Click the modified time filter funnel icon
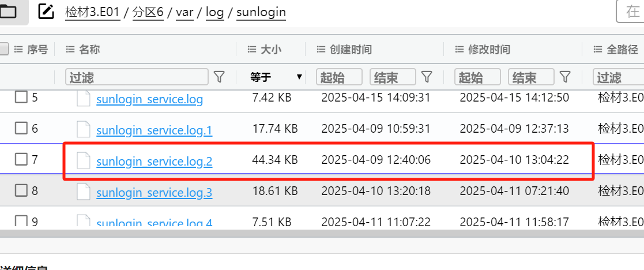The height and width of the screenshot is (270, 644). coord(565,77)
